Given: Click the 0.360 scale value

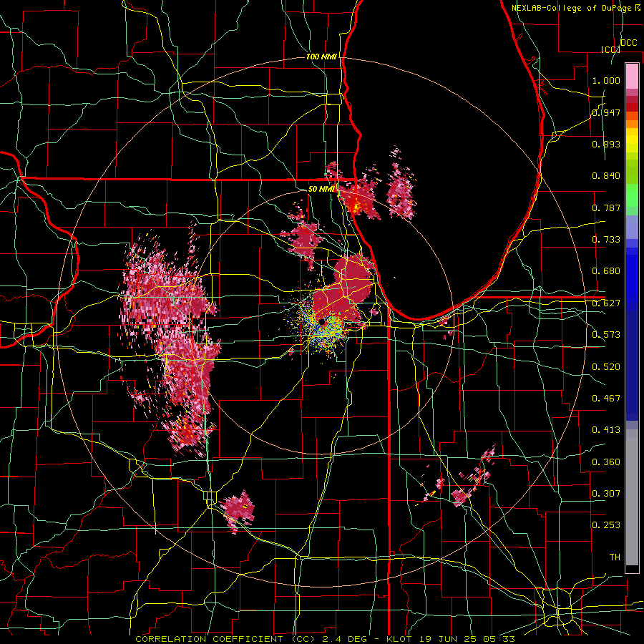Looking at the screenshot, I should (x=606, y=462).
